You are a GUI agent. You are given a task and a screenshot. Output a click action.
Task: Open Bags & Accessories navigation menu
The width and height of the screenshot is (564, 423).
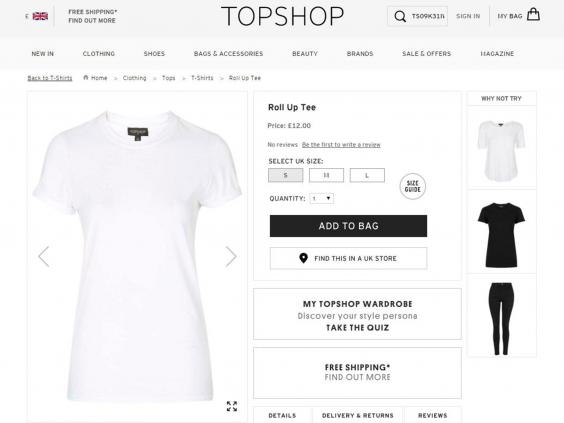tap(228, 54)
